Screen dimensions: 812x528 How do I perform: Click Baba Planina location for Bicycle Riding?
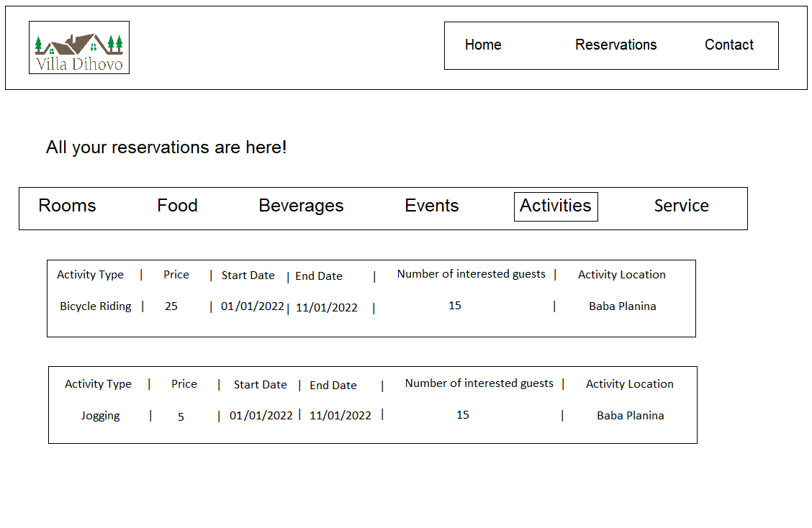pos(622,306)
